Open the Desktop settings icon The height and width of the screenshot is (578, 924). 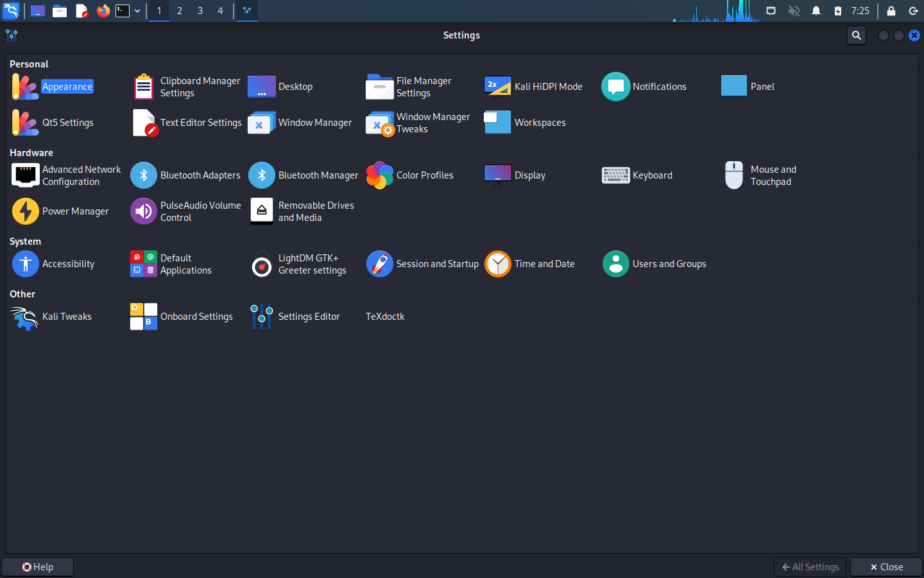[x=262, y=87]
